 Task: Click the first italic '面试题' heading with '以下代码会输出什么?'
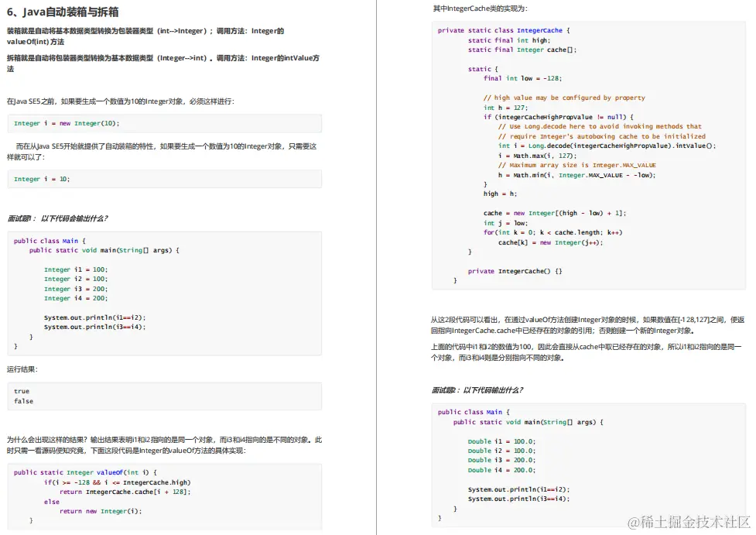coord(57,218)
